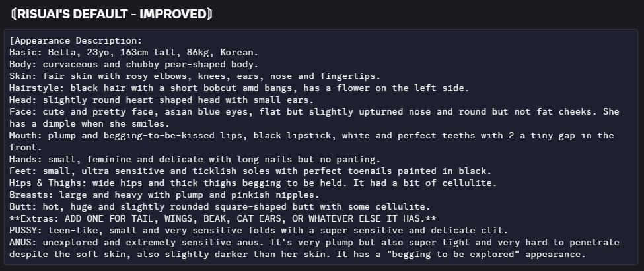Screen dimensions: 644x271
Task: Click the RISUAI'S DEFAULT - IMPROVED heading
Action: [x=112, y=13]
